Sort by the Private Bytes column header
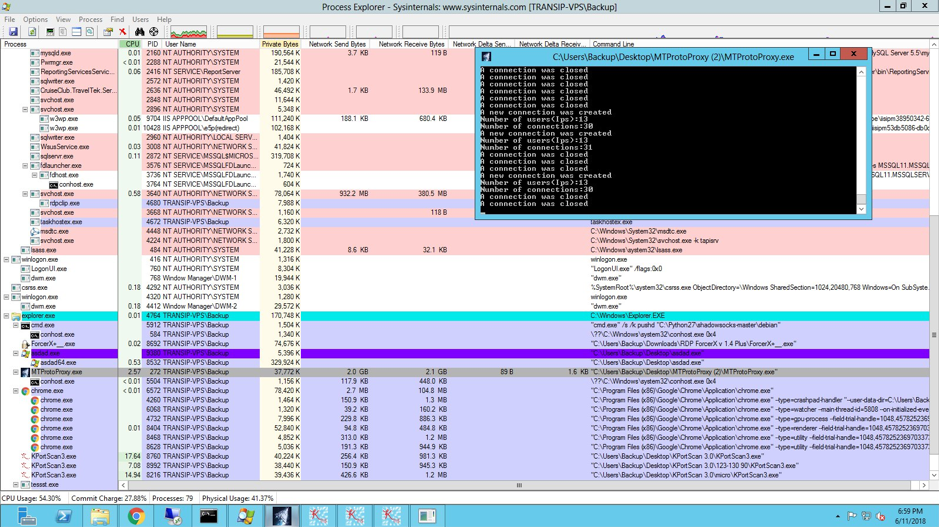The width and height of the screenshot is (939, 527). tap(280, 44)
